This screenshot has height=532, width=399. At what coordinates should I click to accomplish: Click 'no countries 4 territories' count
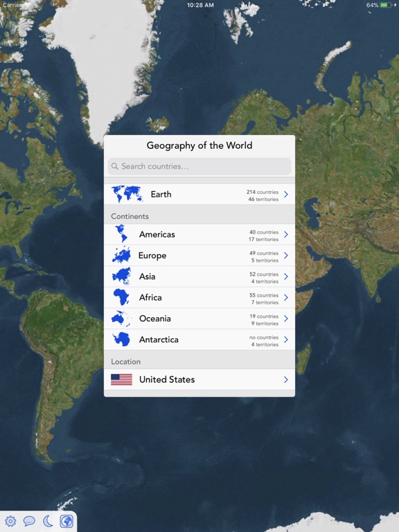[x=264, y=341]
